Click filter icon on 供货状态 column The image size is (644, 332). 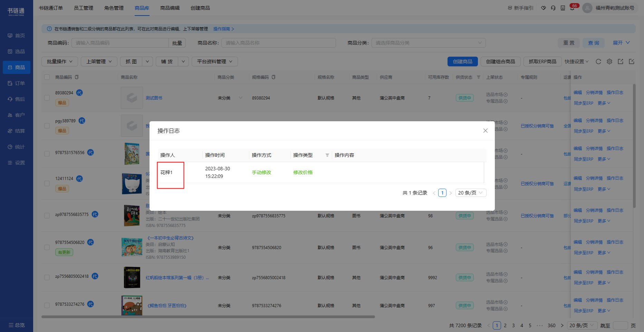point(479,77)
